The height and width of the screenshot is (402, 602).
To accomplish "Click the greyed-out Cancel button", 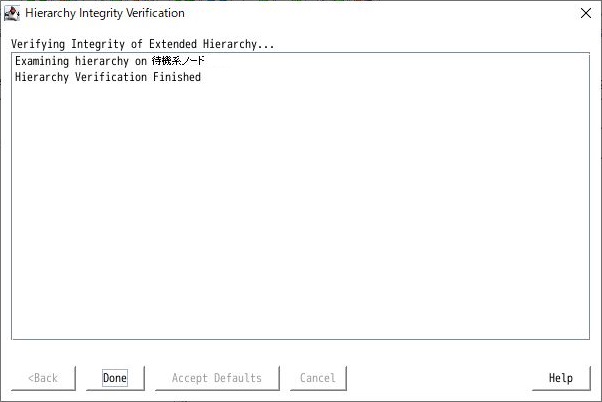I will click(x=318, y=378).
